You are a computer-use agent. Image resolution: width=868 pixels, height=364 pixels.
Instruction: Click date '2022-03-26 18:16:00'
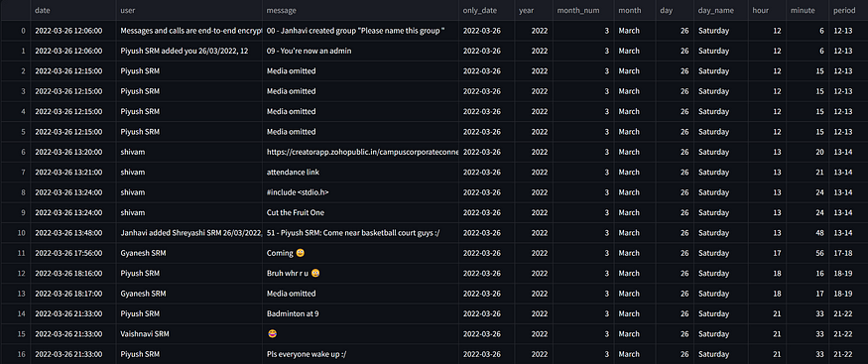pyautogui.click(x=73, y=274)
